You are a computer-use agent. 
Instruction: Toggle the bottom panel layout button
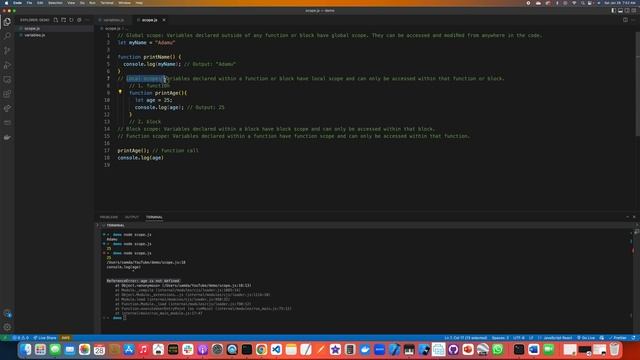(620, 11)
